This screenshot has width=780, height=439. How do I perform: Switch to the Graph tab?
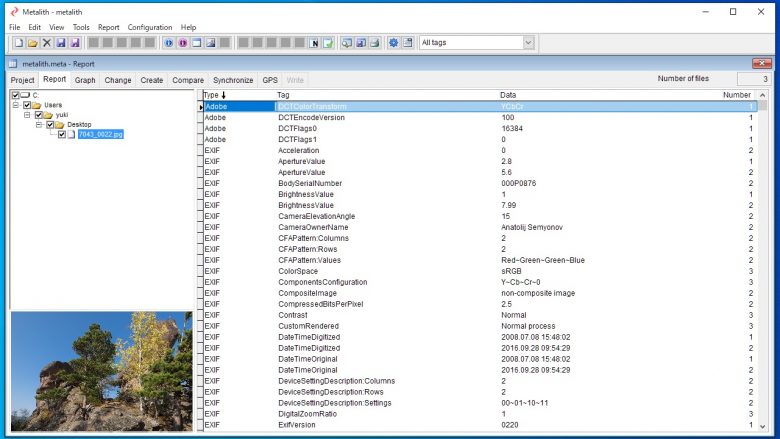coord(85,80)
